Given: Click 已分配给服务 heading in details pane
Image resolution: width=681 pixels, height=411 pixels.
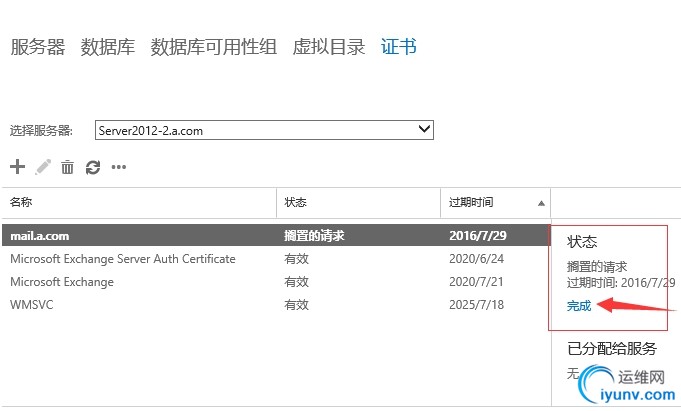Looking at the screenshot, I should pyautogui.click(x=612, y=348).
